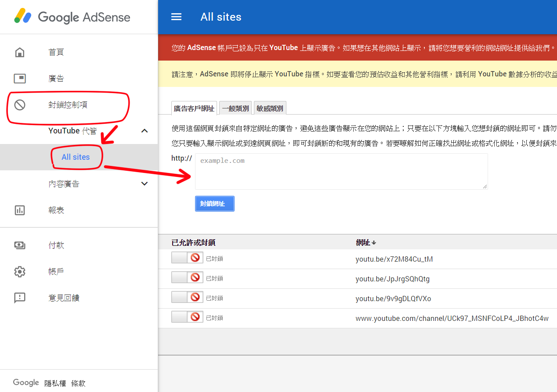This screenshot has height=392, width=557.
Task: Open the hamburger menu icon
Action: pyautogui.click(x=176, y=17)
